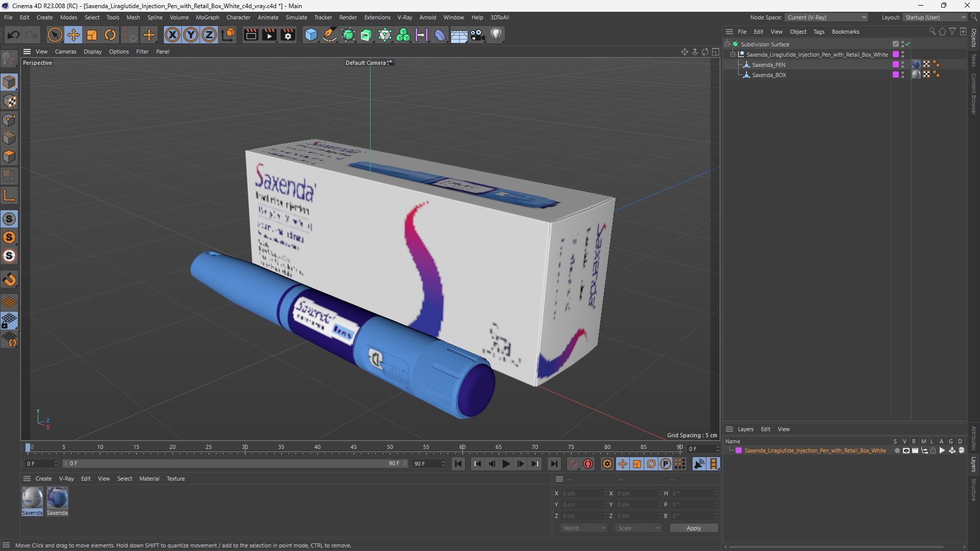Step to next frame
Viewport: 980px width, 551px height.
[521, 464]
